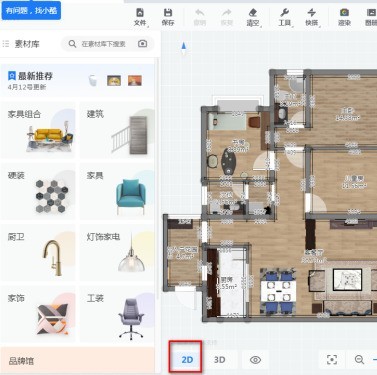Image resolution: width=377 pixels, height=375 pixels.
Task: Open the 建筑 architecture category
Action: (117, 130)
